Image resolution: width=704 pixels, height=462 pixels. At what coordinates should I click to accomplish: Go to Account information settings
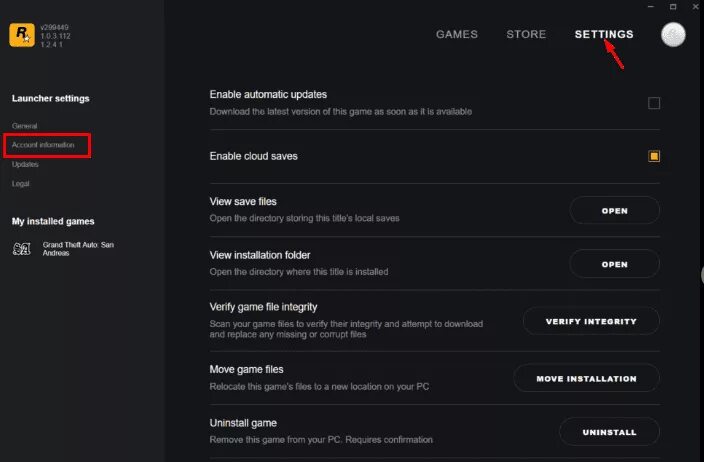coord(43,145)
